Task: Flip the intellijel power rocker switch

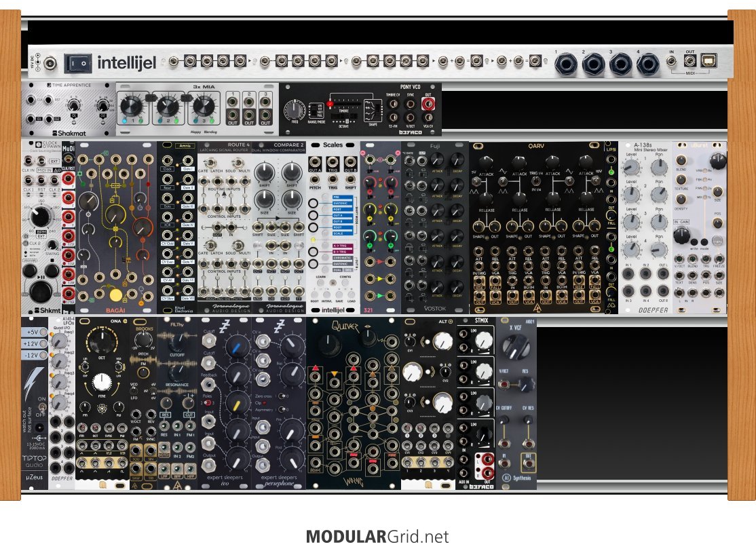Action: [77, 63]
